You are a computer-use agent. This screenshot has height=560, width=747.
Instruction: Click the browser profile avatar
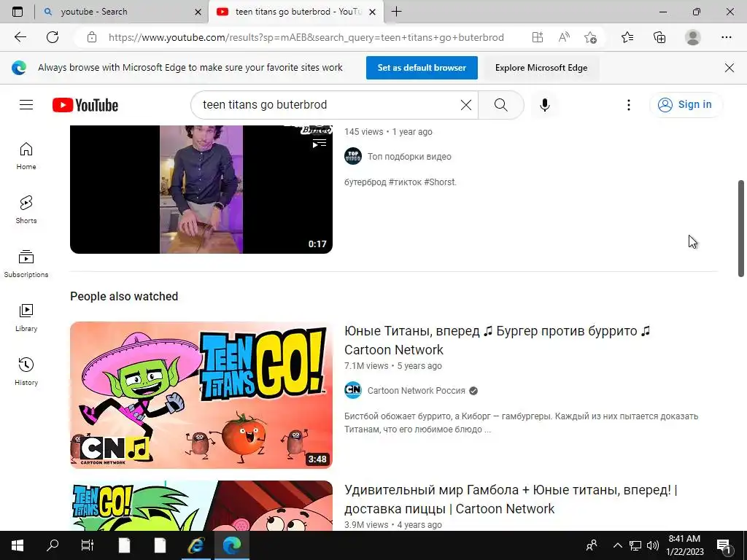click(693, 37)
